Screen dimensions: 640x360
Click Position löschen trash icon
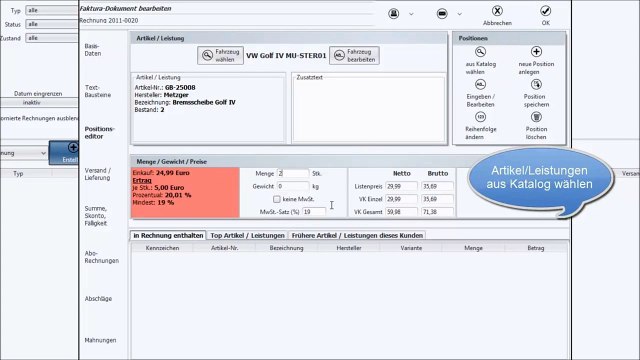536,117
